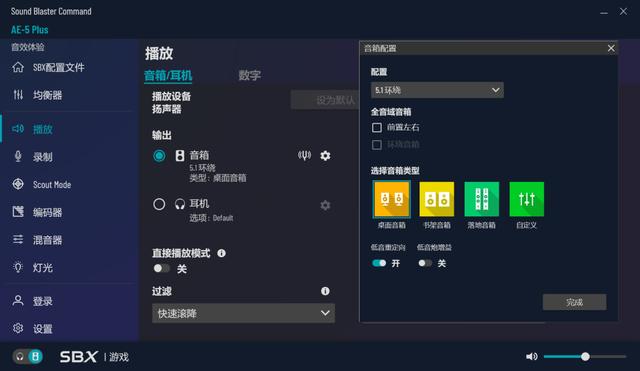This screenshot has width=640, height=371.
Task: Choose the 落地音箱 floor speaker type
Action: pos(482,199)
